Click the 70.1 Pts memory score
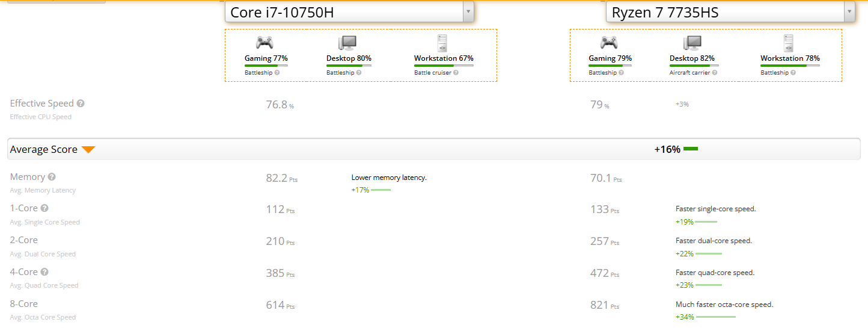Viewport: 868px width, 328px height. point(606,178)
